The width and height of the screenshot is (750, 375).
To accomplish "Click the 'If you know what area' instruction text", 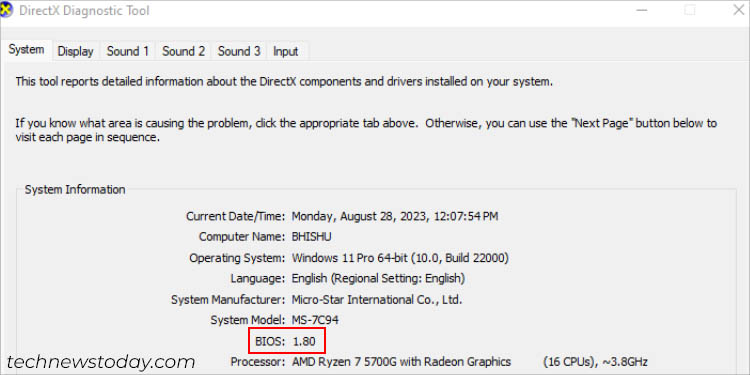I will pos(366,131).
